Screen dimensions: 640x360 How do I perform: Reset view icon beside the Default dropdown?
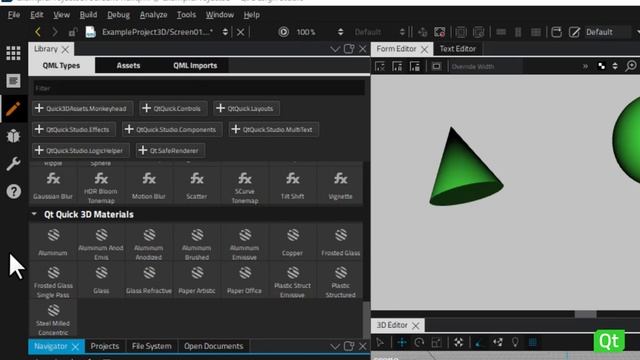click(422, 32)
